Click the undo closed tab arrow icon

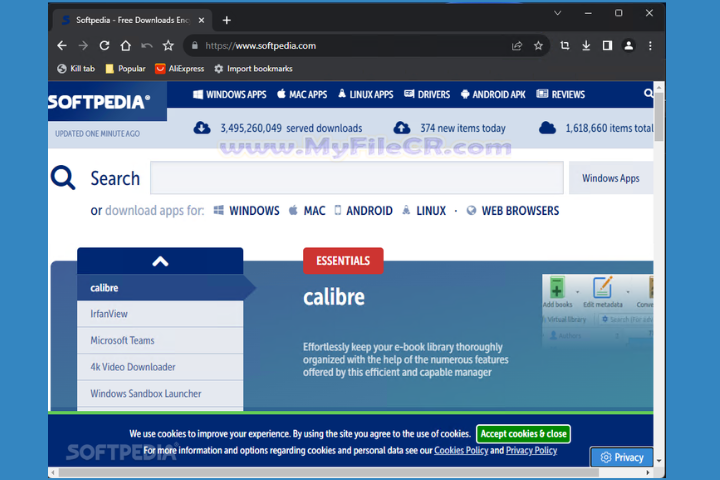click(x=146, y=45)
